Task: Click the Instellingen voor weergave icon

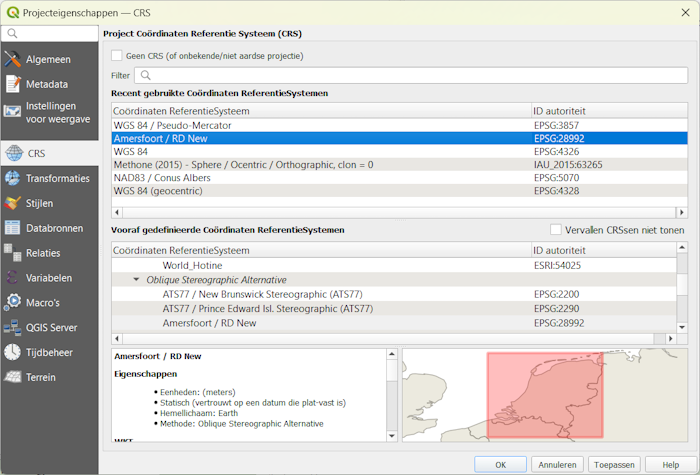Action: [12, 112]
